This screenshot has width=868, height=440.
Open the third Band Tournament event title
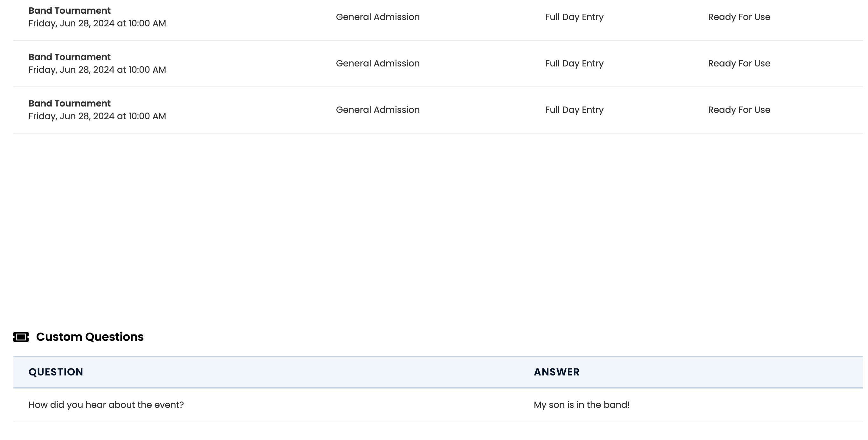pos(69,103)
